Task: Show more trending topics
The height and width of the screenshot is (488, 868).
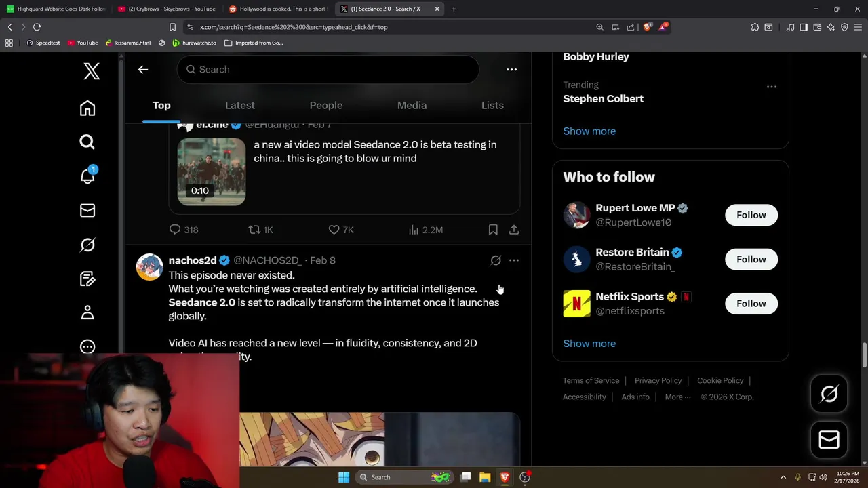Action: (589, 131)
